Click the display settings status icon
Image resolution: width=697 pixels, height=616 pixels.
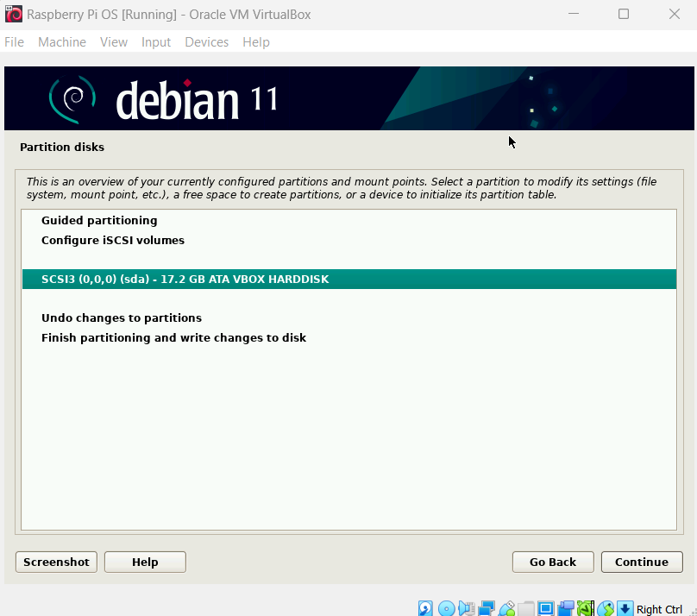tap(546, 608)
